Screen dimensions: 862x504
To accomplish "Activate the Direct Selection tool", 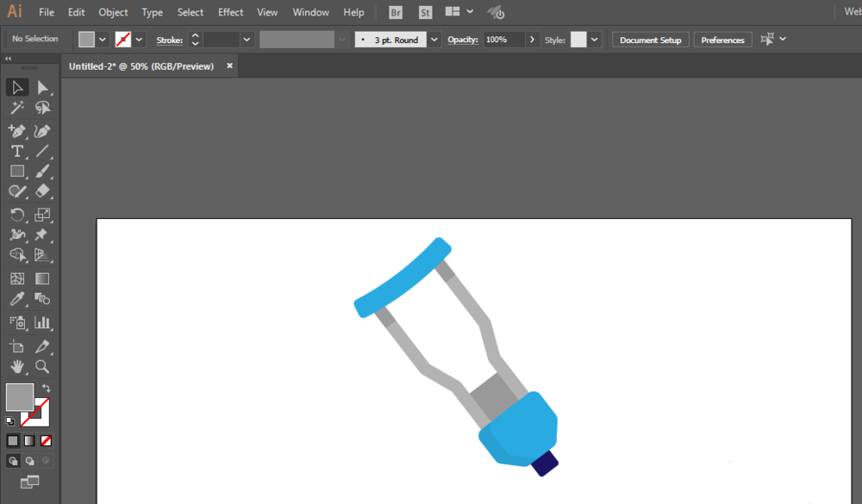I will [42, 87].
